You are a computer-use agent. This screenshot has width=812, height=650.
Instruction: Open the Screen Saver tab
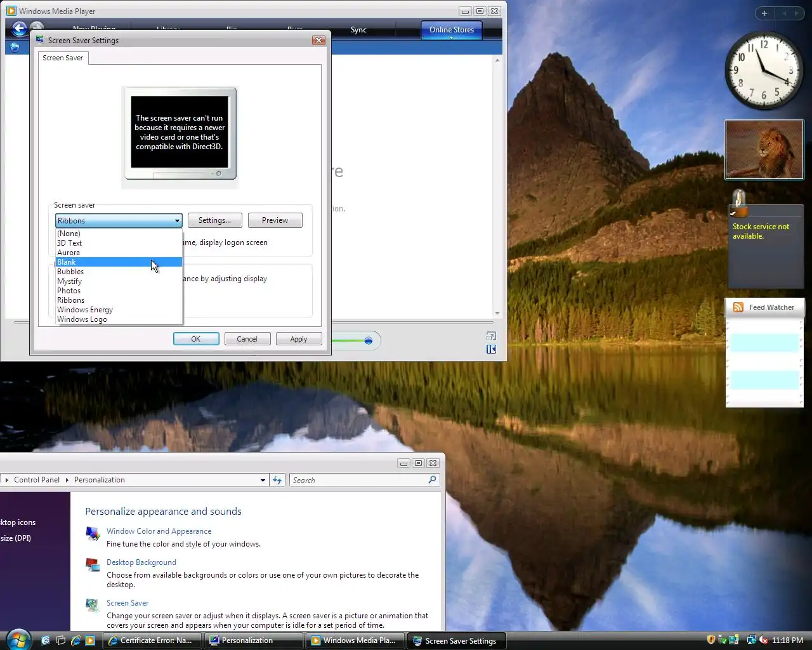pos(63,58)
